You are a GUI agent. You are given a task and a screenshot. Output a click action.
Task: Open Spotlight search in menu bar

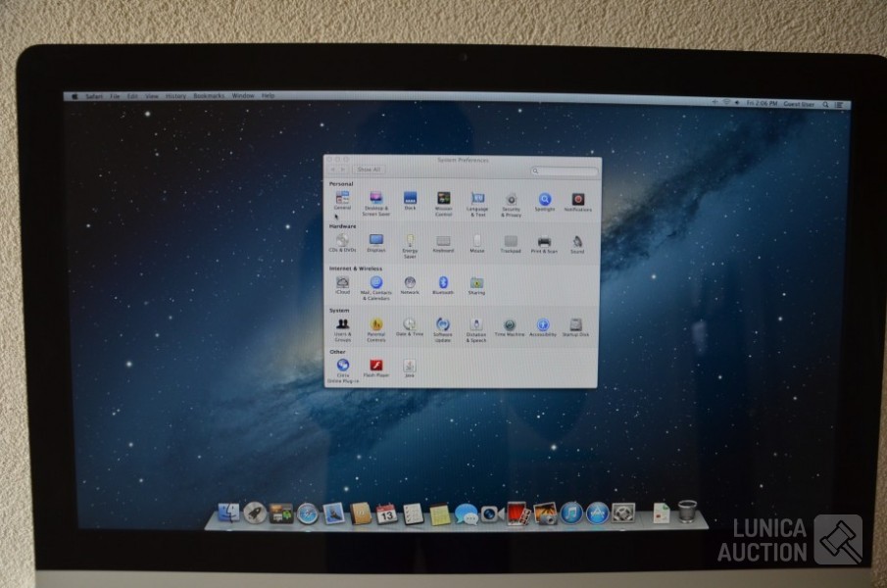826,105
